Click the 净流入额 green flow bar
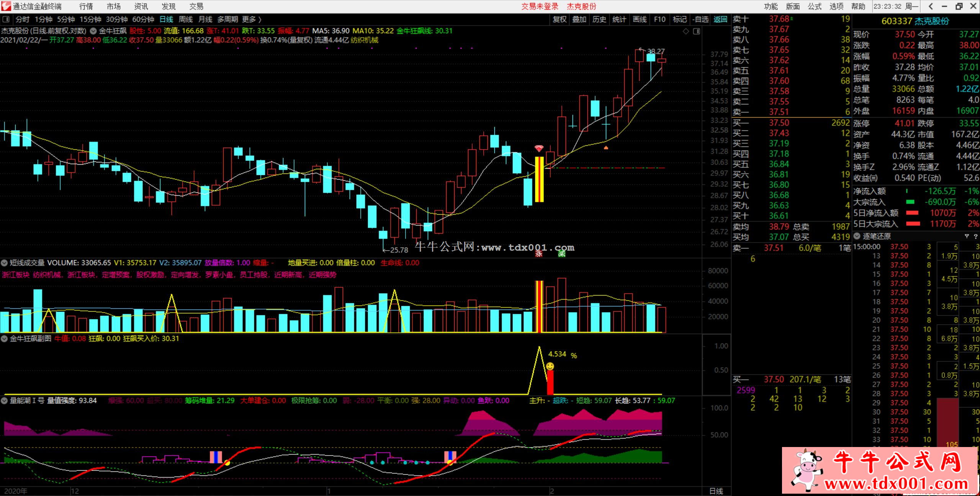 tap(906, 191)
